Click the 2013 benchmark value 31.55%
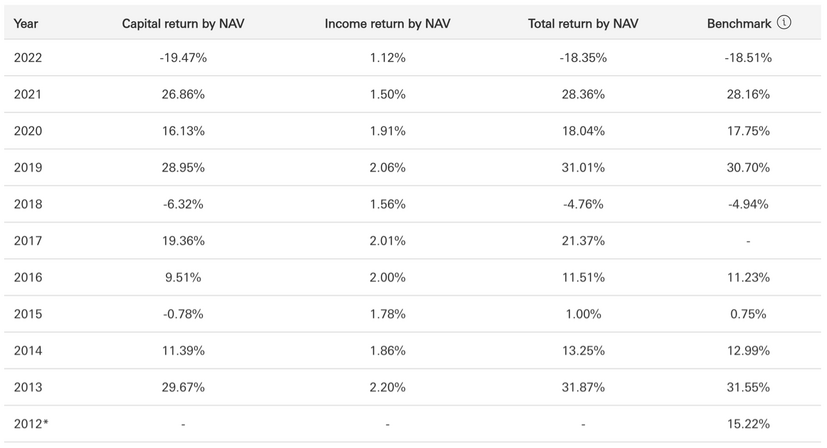Image resolution: width=827 pixels, height=448 pixels. coord(748,386)
